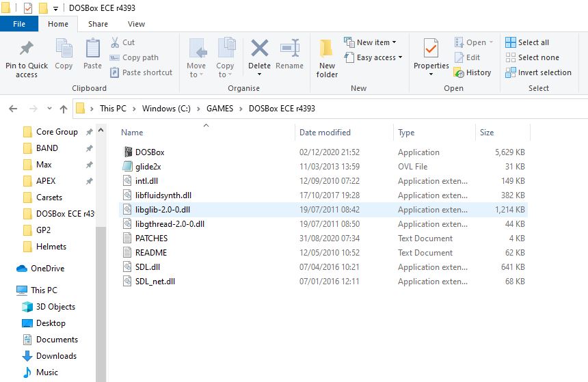Select the DOSBox application file
The width and height of the screenshot is (588, 382).
[x=149, y=152]
